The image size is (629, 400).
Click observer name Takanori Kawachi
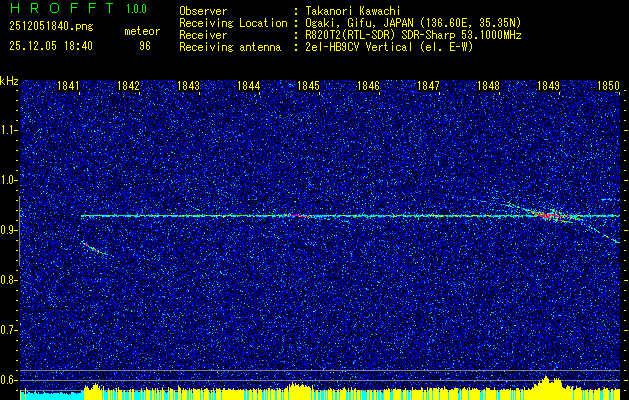click(x=353, y=12)
